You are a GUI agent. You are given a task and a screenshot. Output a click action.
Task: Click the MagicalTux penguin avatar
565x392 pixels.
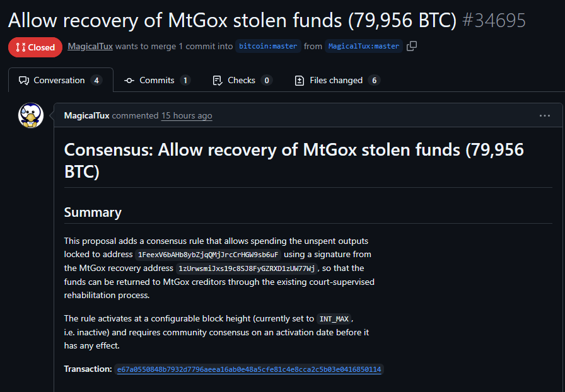[30, 115]
